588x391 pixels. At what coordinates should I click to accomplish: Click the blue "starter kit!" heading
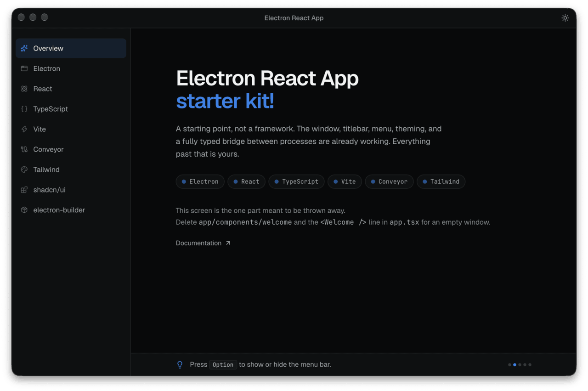pyautogui.click(x=225, y=101)
